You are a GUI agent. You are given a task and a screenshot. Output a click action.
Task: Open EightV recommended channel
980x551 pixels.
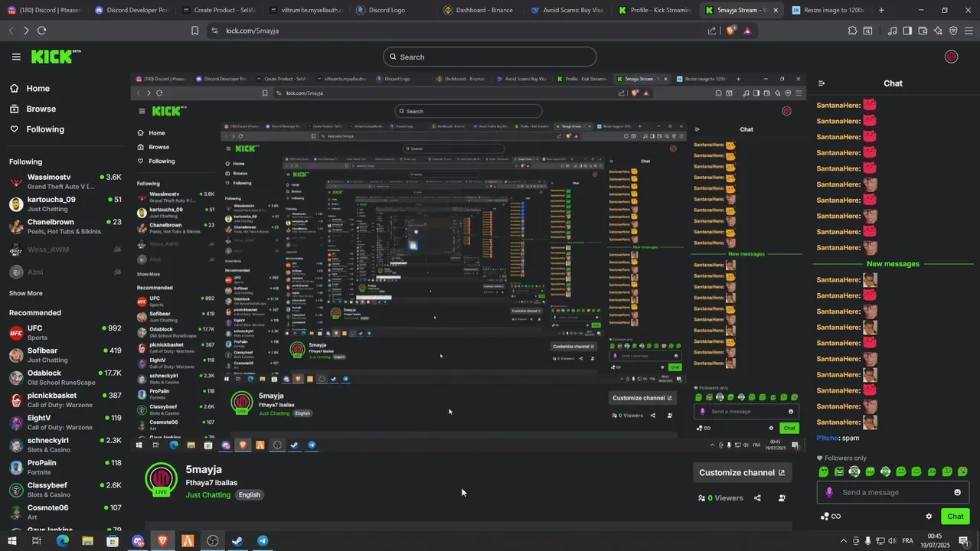[x=64, y=422]
